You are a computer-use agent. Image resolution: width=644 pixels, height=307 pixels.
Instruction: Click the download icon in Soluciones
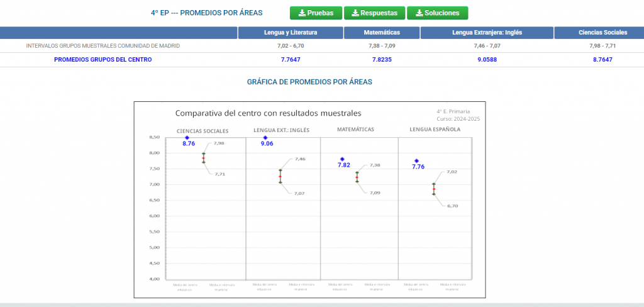(x=419, y=13)
